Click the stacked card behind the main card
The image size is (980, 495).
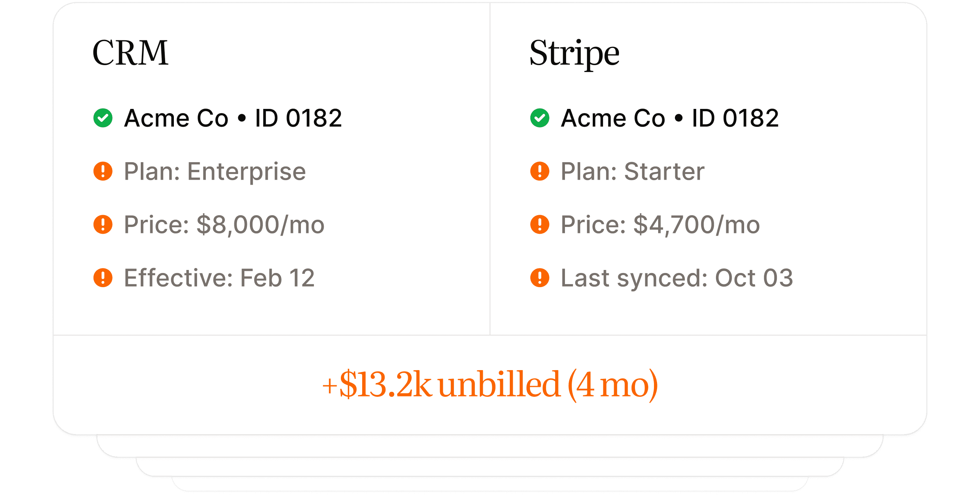[x=490, y=446]
